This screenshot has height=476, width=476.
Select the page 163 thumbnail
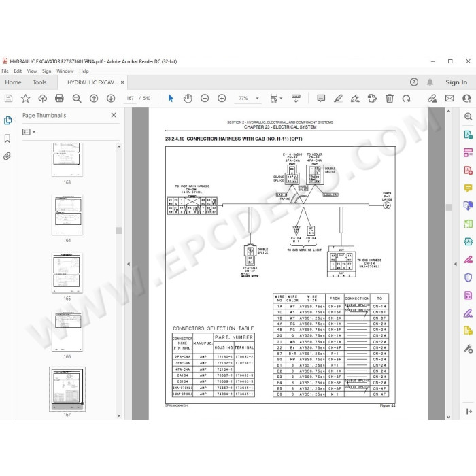click(67, 160)
